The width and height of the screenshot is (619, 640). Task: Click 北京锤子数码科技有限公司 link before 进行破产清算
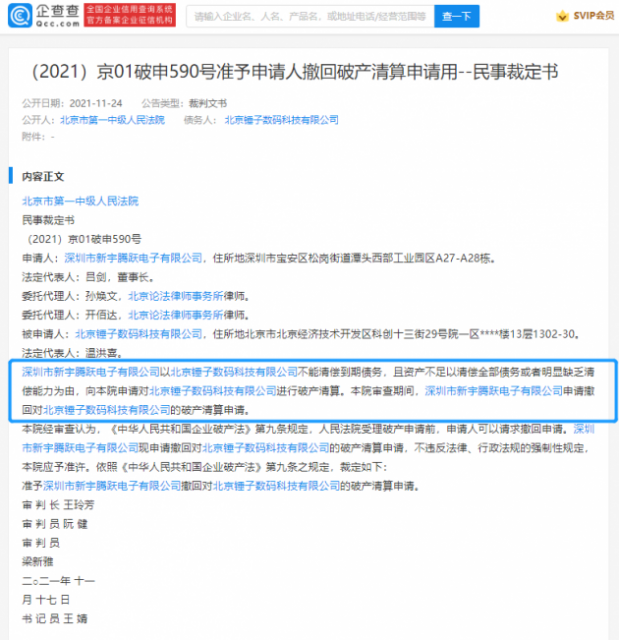(213, 391)
